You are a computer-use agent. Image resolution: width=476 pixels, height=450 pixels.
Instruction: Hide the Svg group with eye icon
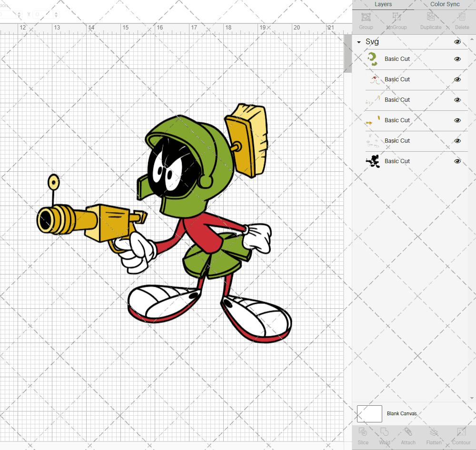[457, 42]
